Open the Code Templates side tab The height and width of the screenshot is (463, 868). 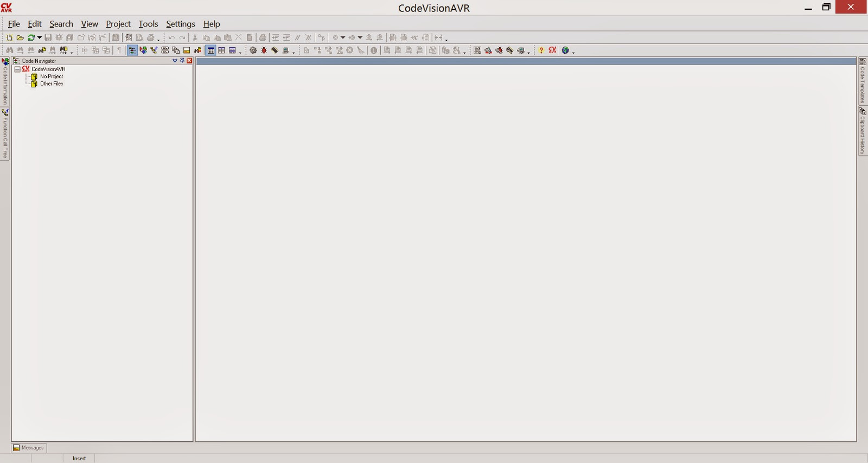862,81
